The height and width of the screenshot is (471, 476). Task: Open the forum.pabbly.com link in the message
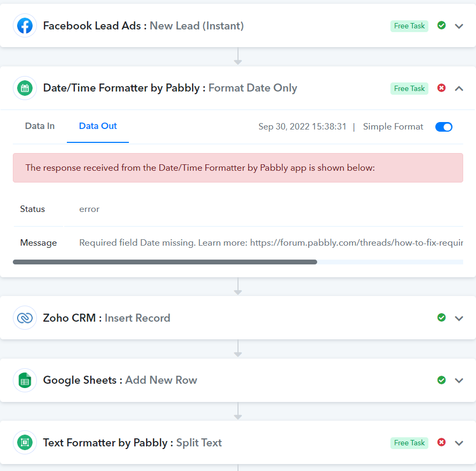[x=356, y=242]
